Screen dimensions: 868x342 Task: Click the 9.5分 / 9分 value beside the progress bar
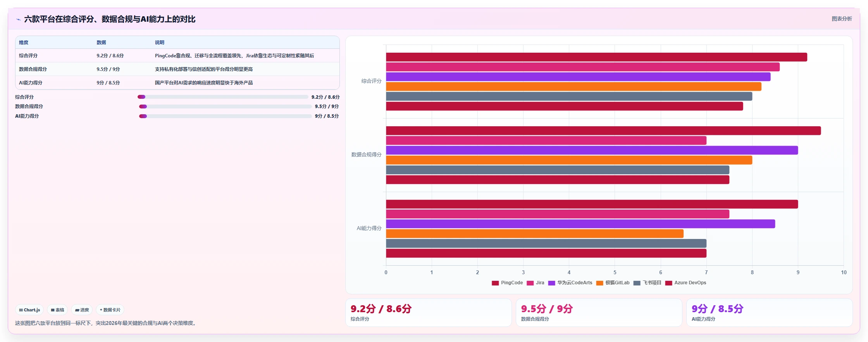click(327, 107)
